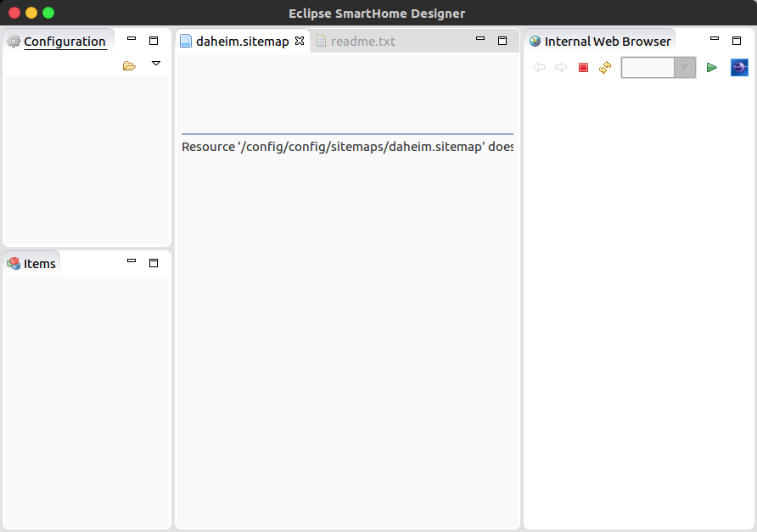Image resolution: width=757 pixels, height=532 pixels.
Task: Click the resource does not exist error text
Action: 347,147
